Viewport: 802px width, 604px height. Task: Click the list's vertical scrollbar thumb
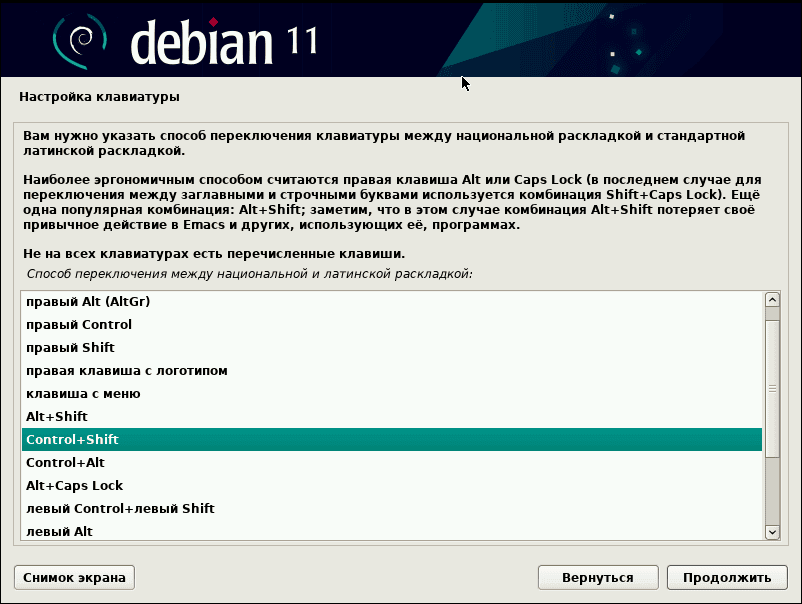772,389
